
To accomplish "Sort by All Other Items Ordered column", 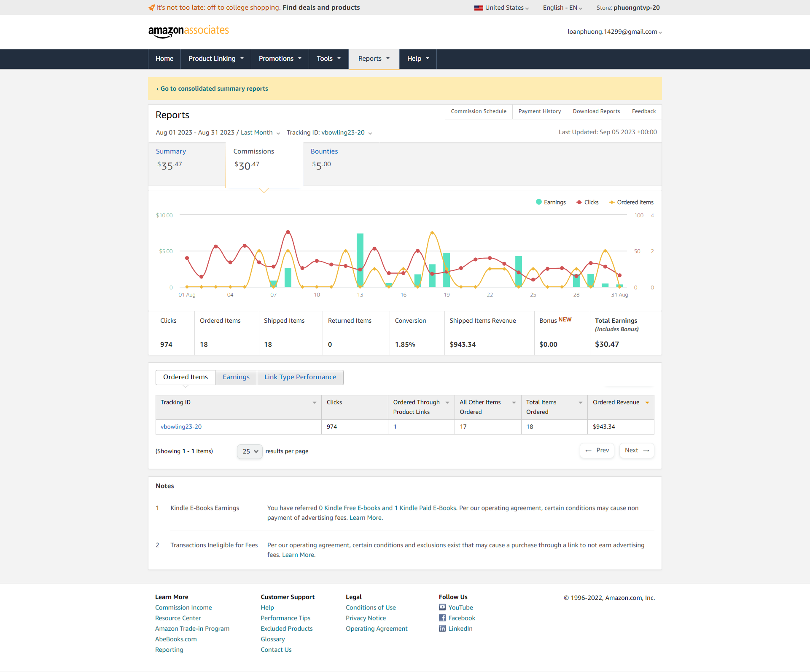I will pos(514,402).
